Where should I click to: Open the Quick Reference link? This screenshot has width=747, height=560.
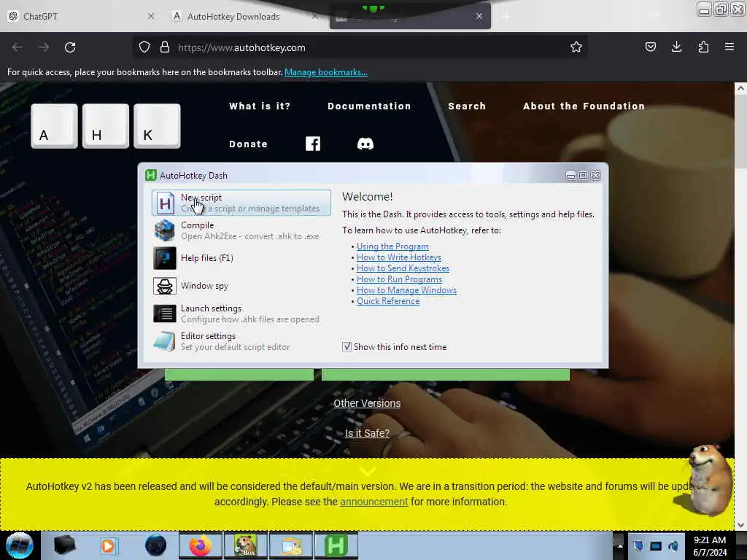pos(388,301)
